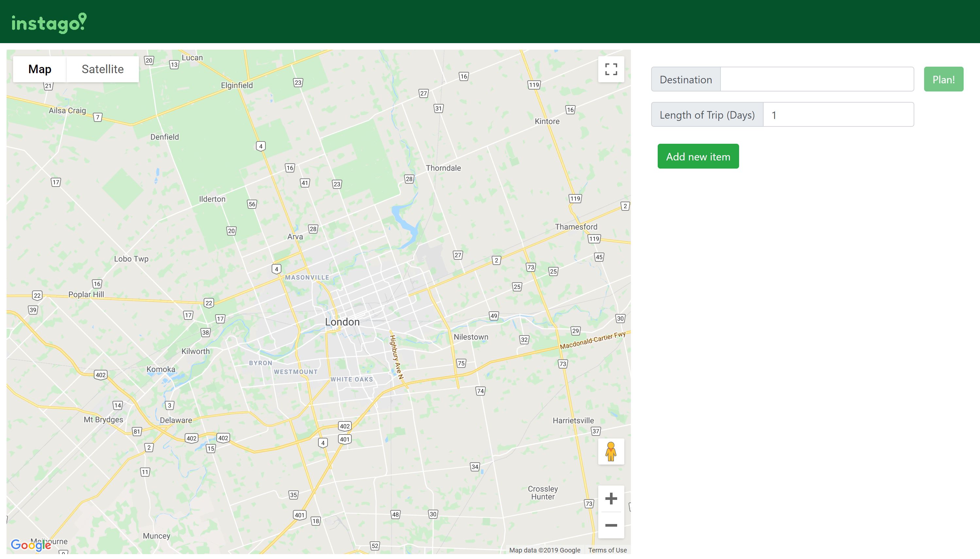Viewport: 980px width, 559px height.
Task: Click the highway 402 shield near Komoka
Action: coord(101,375)
